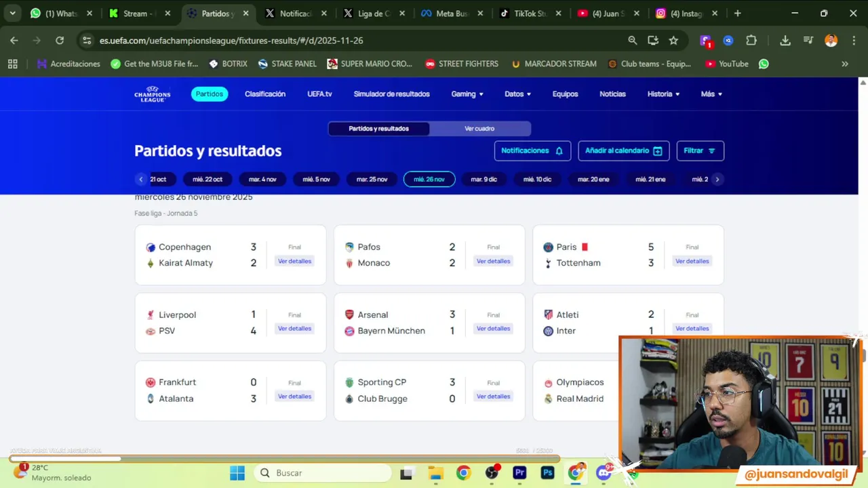Open the browser downloads icon
Viewport: 868px width, 488px height.
(x=785, y=41)
